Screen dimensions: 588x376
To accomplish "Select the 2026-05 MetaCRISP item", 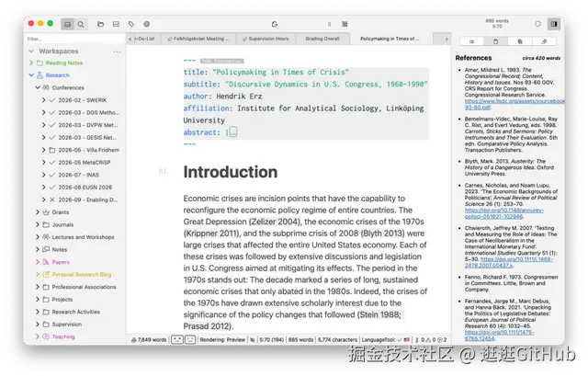I will (85, 163).
